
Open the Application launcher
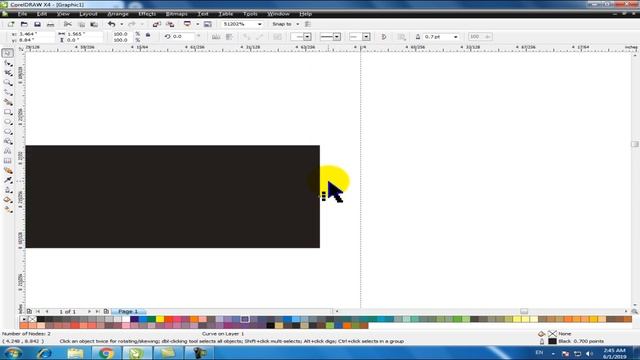[x=187, y=24]
